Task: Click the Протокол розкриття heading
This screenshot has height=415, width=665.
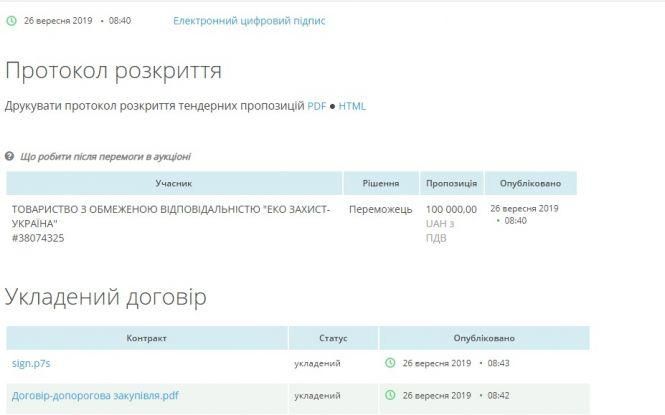Action: tap(114, 71)
